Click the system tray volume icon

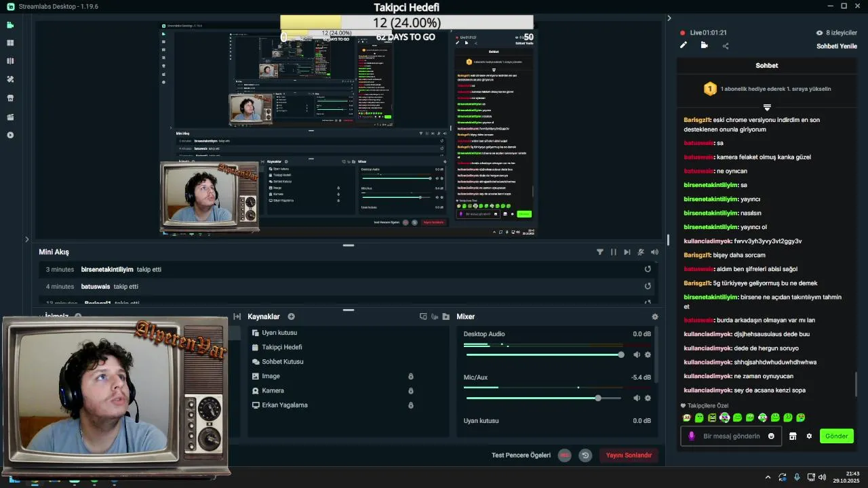[822, 477]
